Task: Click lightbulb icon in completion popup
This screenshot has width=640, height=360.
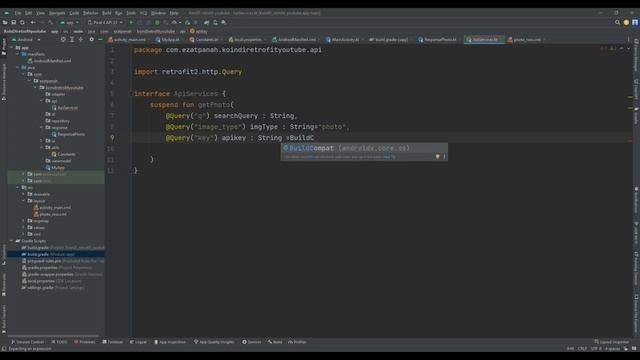Action: click(438, 157)
